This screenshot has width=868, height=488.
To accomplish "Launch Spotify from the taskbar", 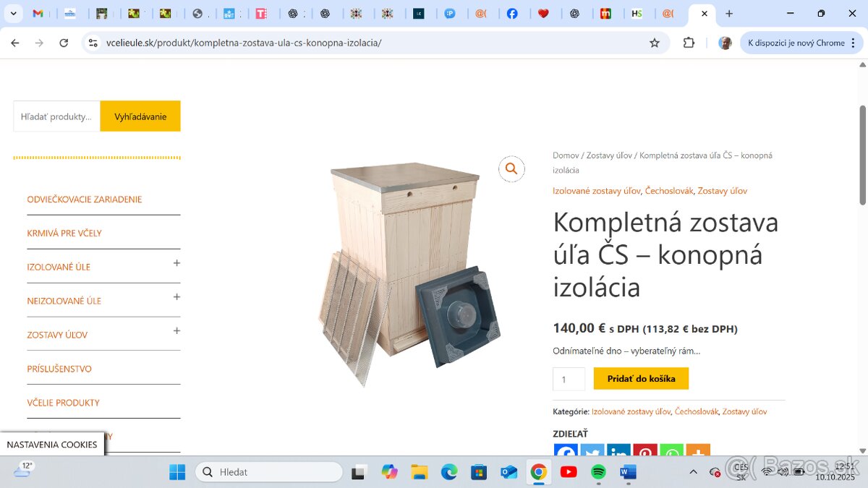I will 598,472.
